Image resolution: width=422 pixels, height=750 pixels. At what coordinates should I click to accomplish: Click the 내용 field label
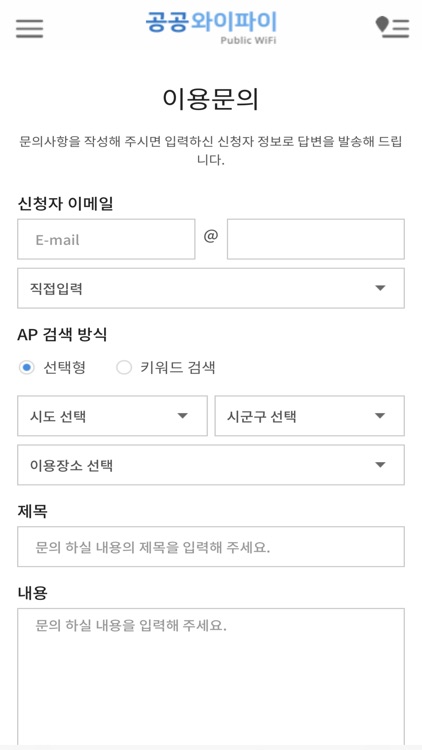[33, 593]
